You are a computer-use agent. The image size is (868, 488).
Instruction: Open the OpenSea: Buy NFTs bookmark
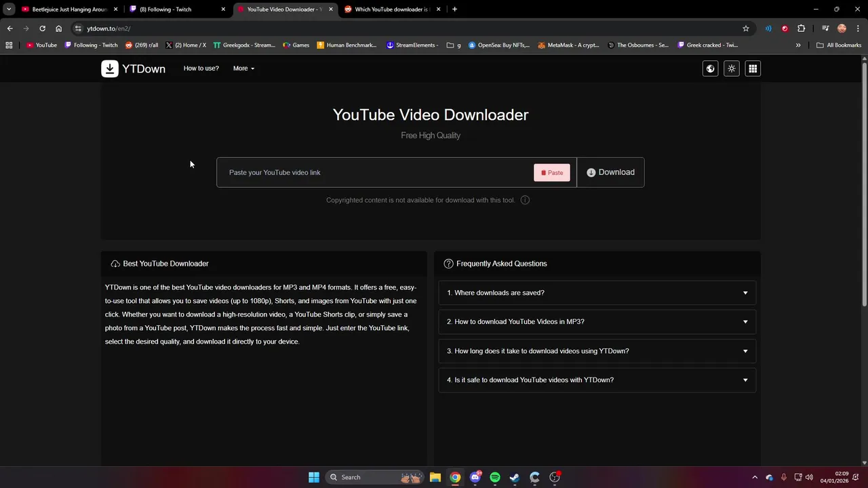(x=499, y=45)
